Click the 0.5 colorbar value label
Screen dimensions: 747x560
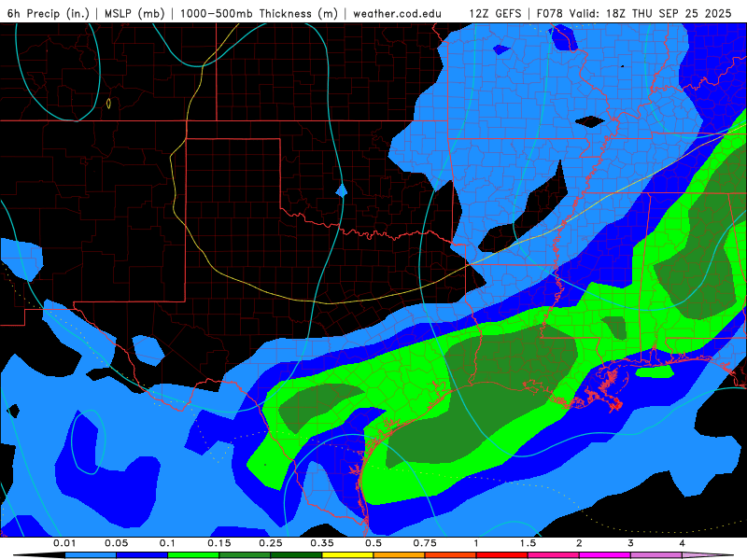(x=373, y=543)
